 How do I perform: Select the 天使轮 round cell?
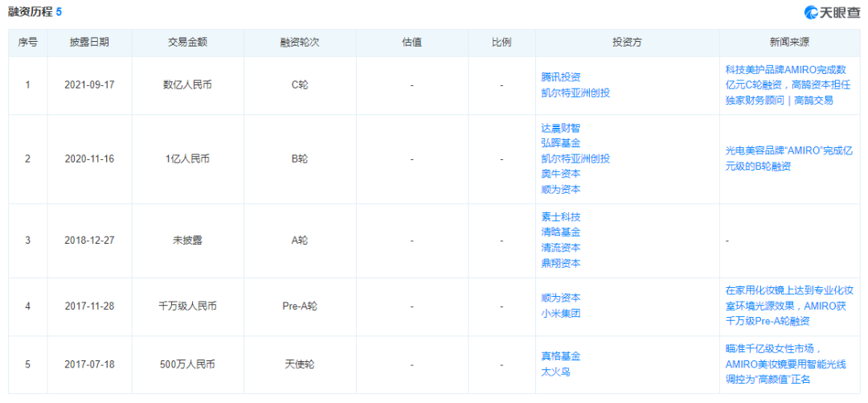pos(300,364)
